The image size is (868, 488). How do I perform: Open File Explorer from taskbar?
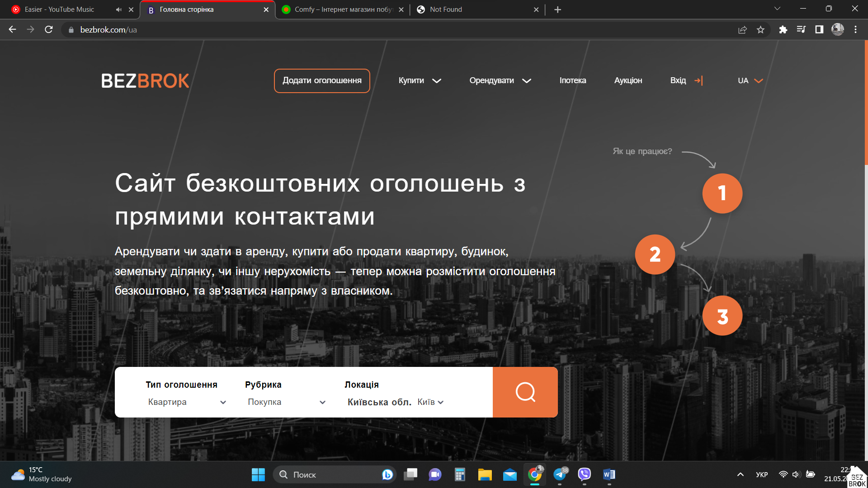click(485, 474)
